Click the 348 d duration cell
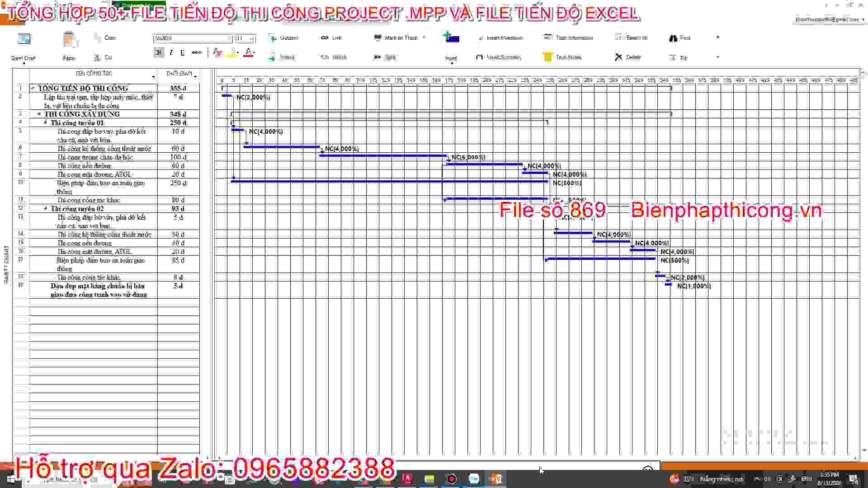The height and width of the screenshot is (488, 868). coord(178,114)
